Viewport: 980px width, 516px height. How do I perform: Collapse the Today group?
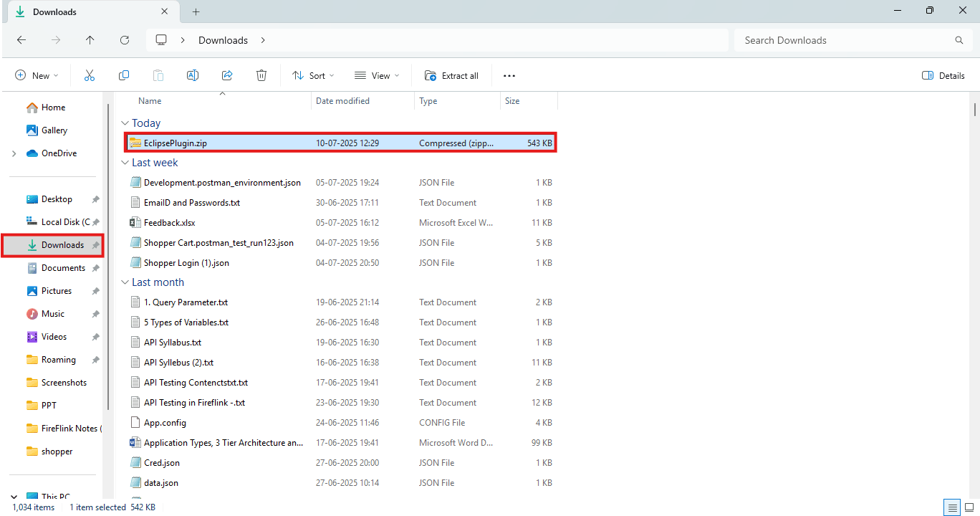125,123
